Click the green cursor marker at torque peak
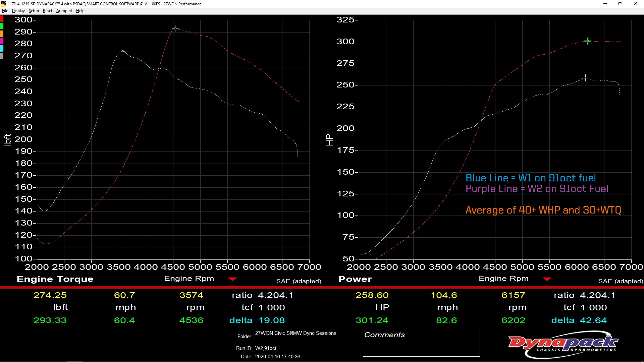 coord(175,28)
